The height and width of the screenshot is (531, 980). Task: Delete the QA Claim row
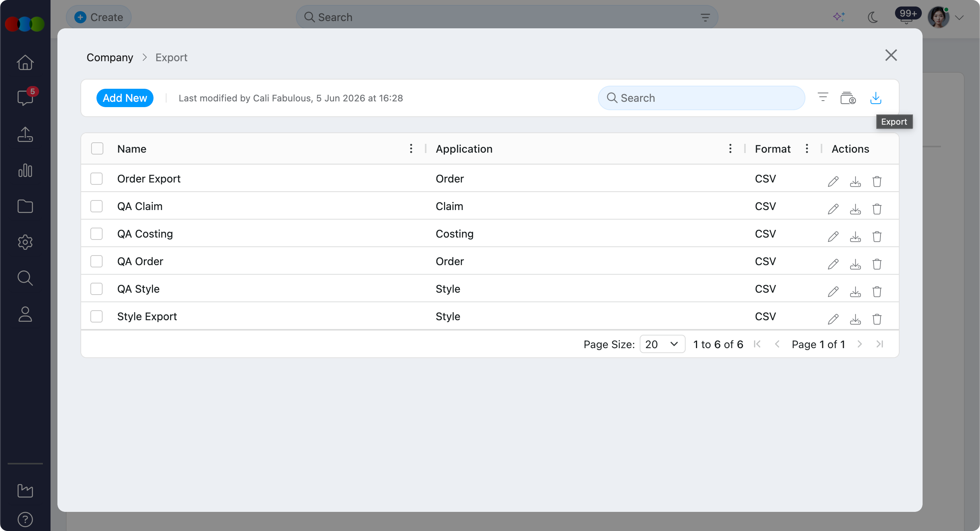pyautogui.click(x=877, y=209)
